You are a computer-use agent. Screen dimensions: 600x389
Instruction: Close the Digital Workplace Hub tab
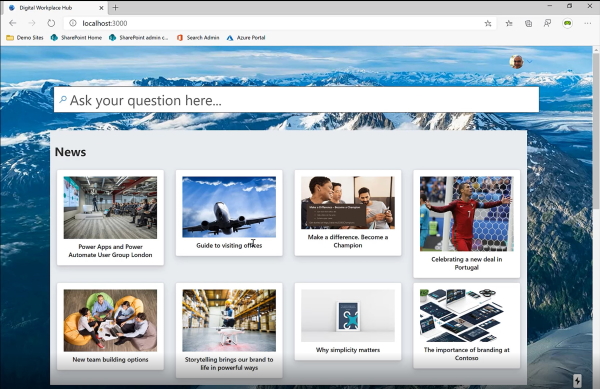click(101, 8)
